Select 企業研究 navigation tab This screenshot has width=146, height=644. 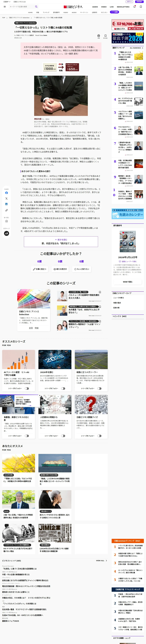pos(94,12)
